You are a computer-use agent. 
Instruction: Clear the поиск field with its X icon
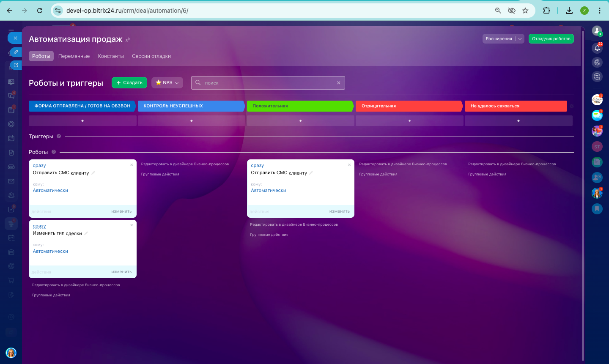point(339,83)
